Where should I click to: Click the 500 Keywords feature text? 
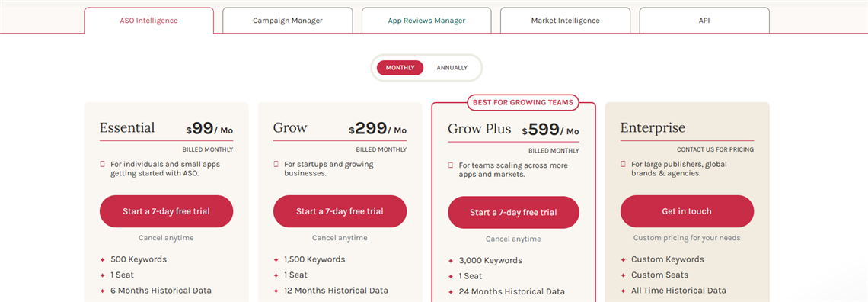139,259
